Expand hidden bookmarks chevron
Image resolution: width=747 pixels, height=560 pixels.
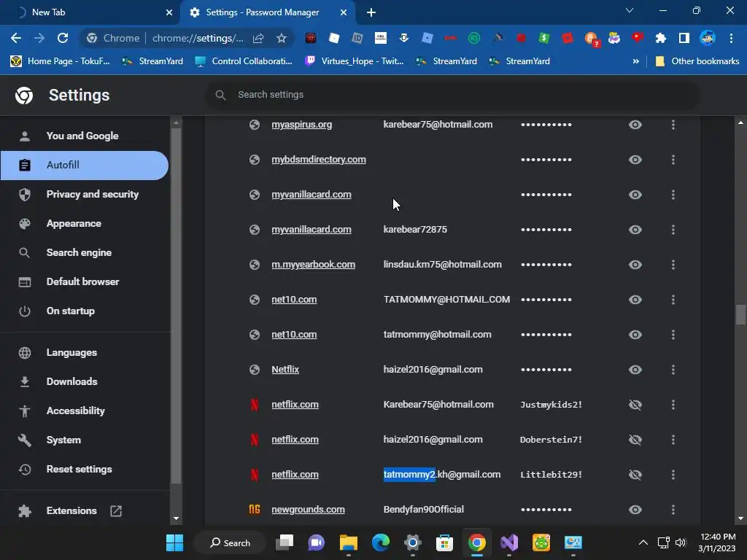635,61
